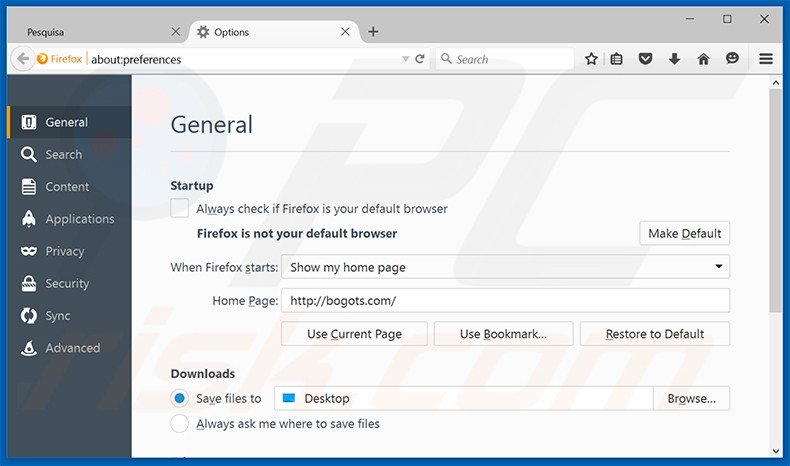
Task: Open the Security preferences category
Action: click(70, 283)
